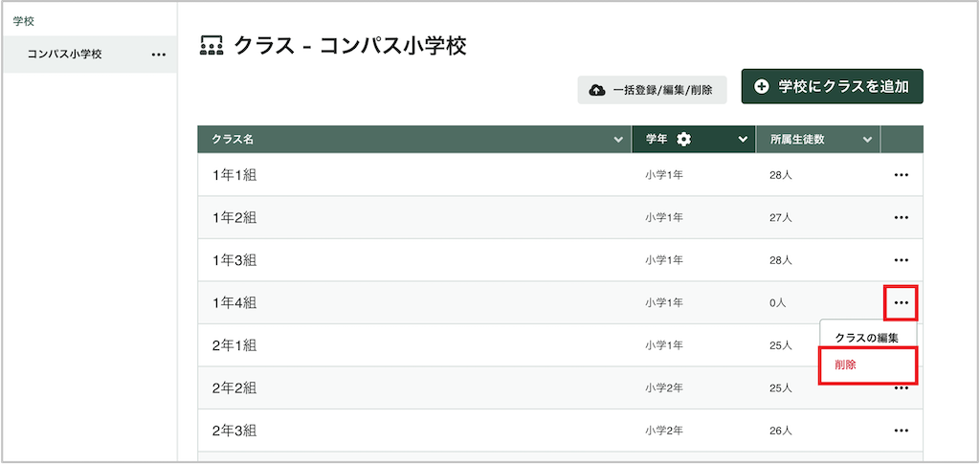Viewport: 980px width, 464px height.
Task: Click the gear icon in 学年 column header
Action: 684,140
